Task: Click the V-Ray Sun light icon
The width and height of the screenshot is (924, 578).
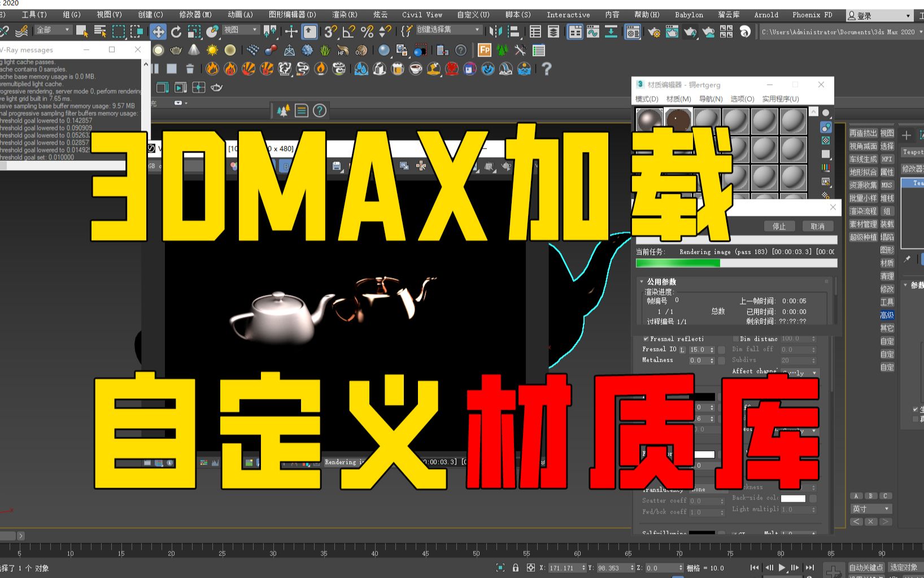Action: click(212, 50)
